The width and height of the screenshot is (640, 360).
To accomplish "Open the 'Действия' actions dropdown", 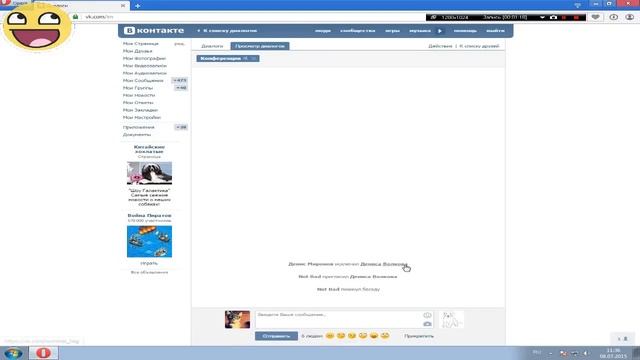I will point(440,46).
